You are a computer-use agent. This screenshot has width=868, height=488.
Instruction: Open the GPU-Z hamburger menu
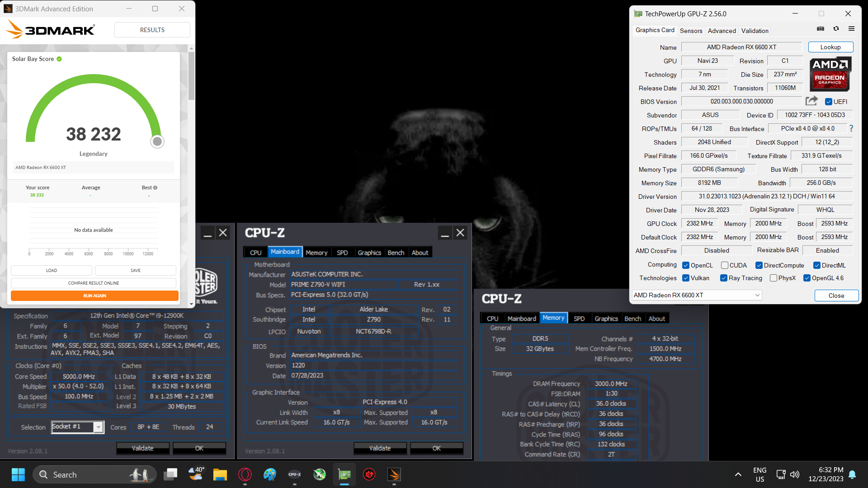pos(851,29)
